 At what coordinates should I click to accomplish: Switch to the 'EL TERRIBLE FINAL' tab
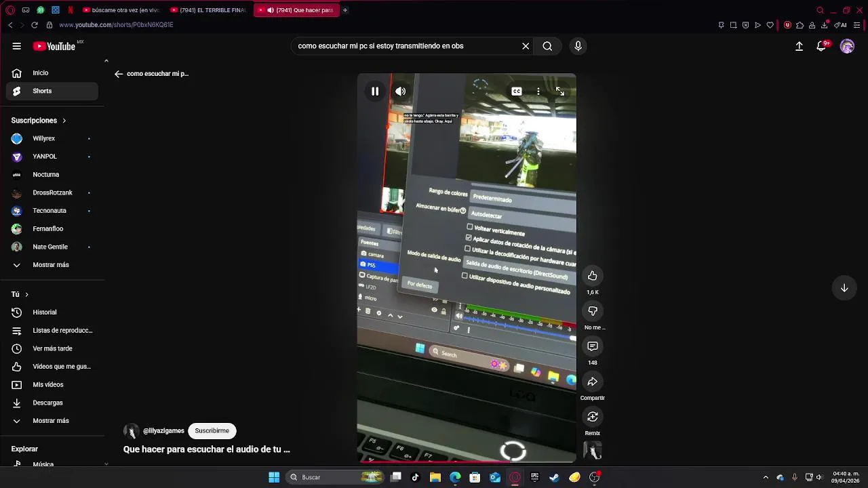[209, 10]
